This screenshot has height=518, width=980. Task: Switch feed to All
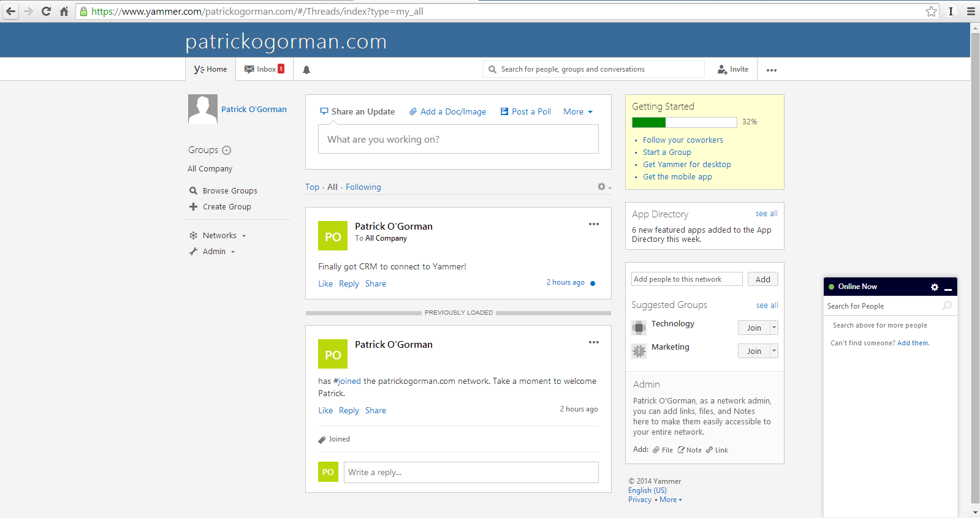(x=332, y=187)
